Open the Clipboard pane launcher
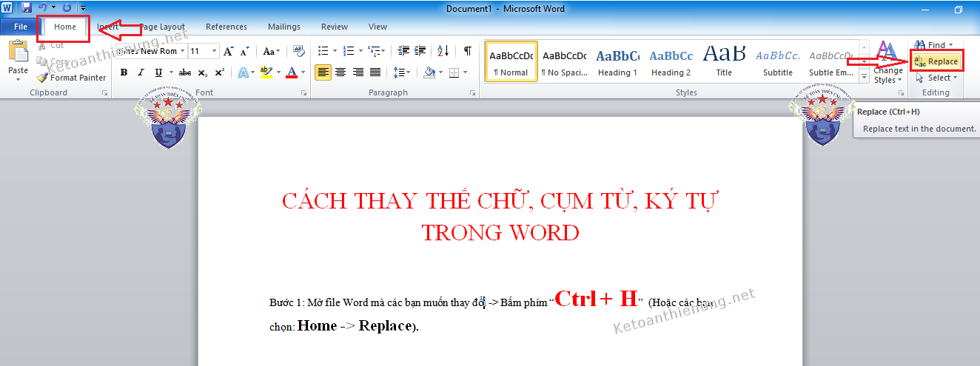The image size is (980, 366). [x=104, y=93]
